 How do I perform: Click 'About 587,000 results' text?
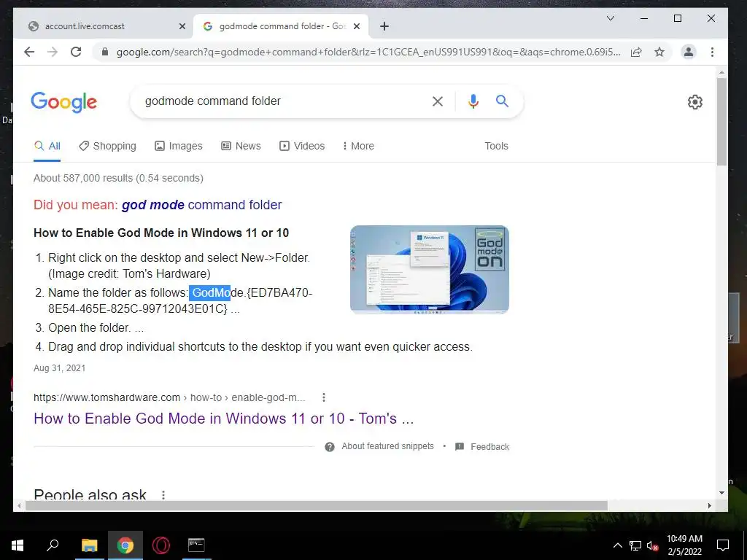coord(118,178)
